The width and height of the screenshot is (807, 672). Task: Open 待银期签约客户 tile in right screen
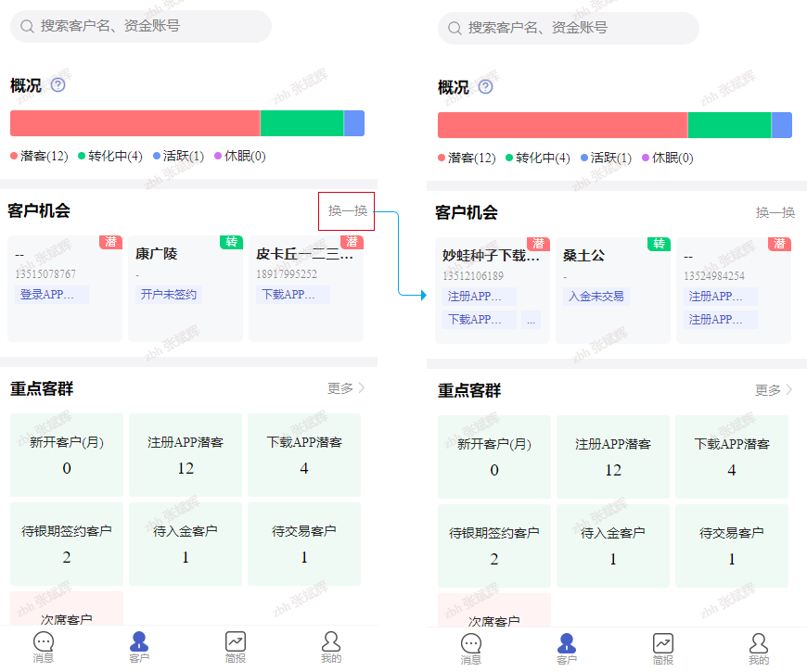494,546
